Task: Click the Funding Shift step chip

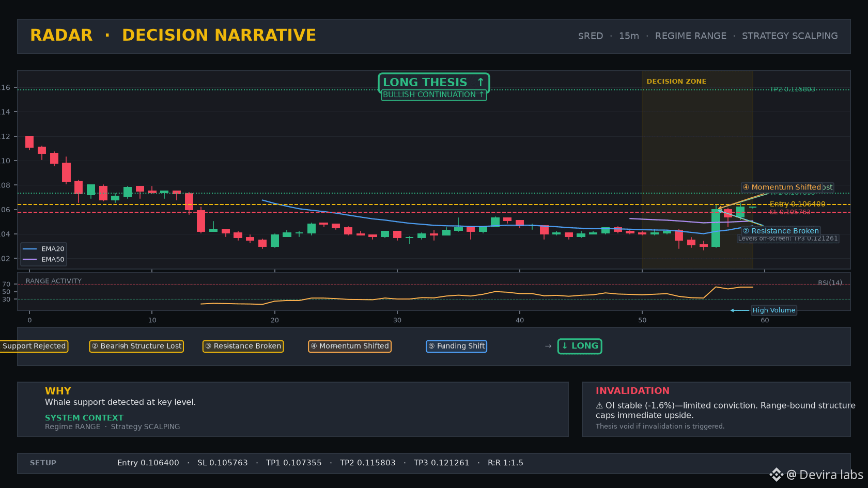Action: pyautogui.click(x=456, y=346)
